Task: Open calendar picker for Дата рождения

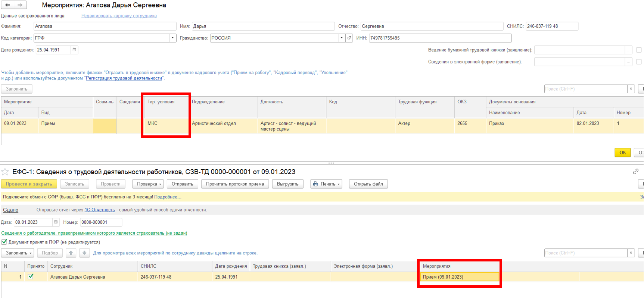Action: point(74,50)
